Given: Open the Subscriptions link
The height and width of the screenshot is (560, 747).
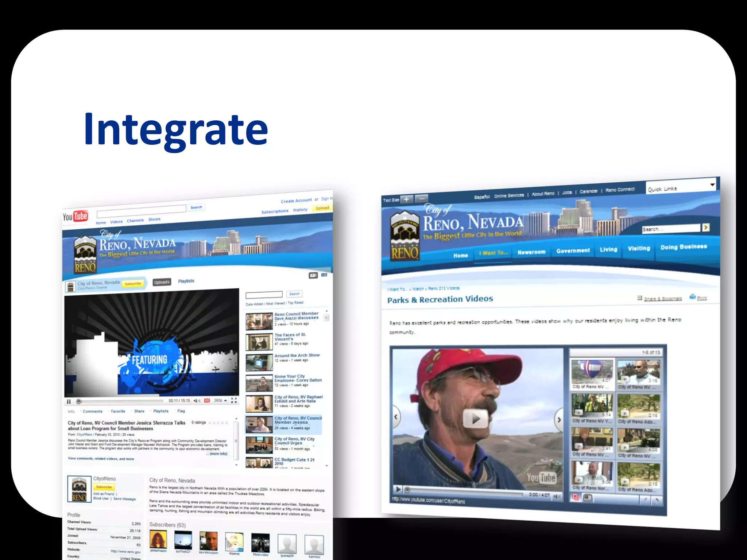Looking at the screenshot, I should pyautogui.click(x=275, y=211).
